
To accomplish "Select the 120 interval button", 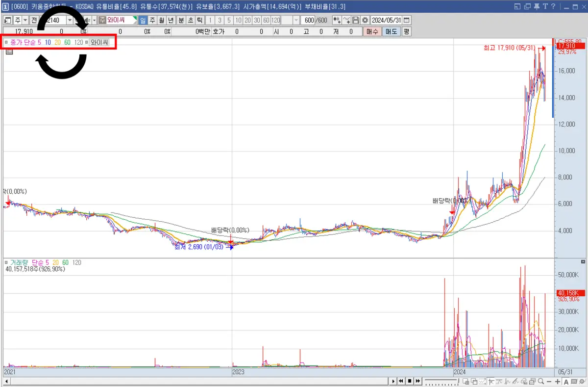I will pos(275,20).
